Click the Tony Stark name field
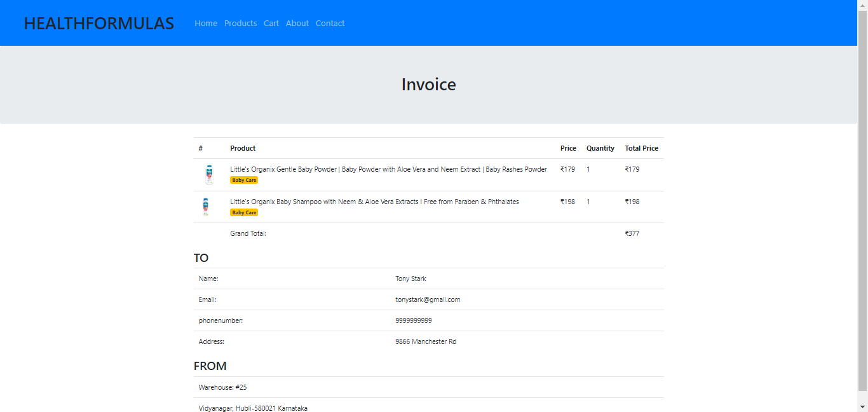The image size is (868, 412). [410, 278]
